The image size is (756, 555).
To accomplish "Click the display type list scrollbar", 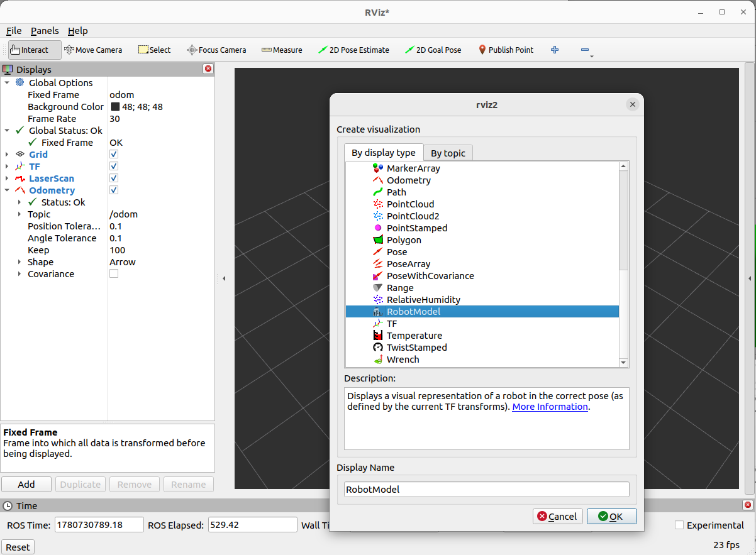I will pyautogui.click(x=623, y=264).
